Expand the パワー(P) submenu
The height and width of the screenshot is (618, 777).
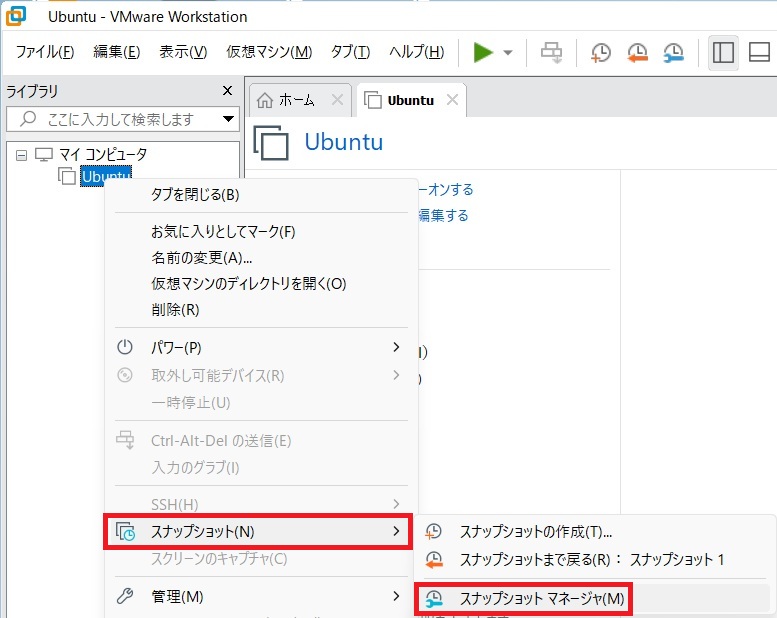[x=261, y=347]
